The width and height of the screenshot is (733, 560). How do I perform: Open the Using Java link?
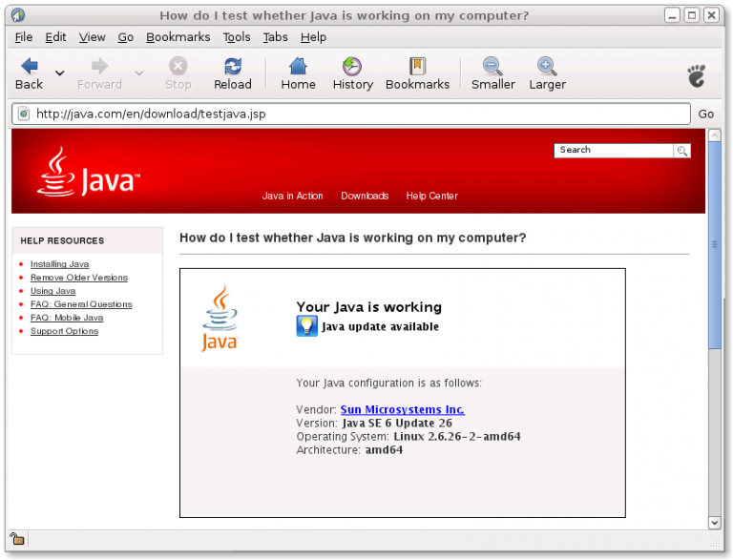tap(52, 291)
